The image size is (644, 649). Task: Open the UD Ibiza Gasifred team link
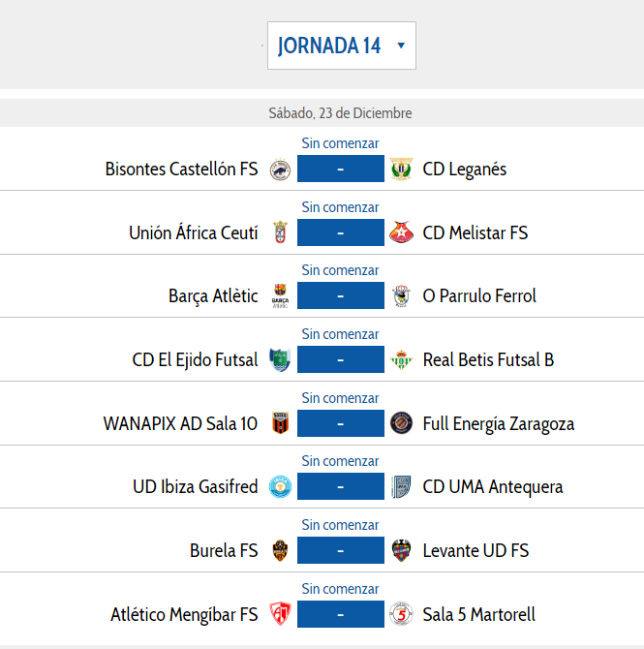click(x=195, y=487)
